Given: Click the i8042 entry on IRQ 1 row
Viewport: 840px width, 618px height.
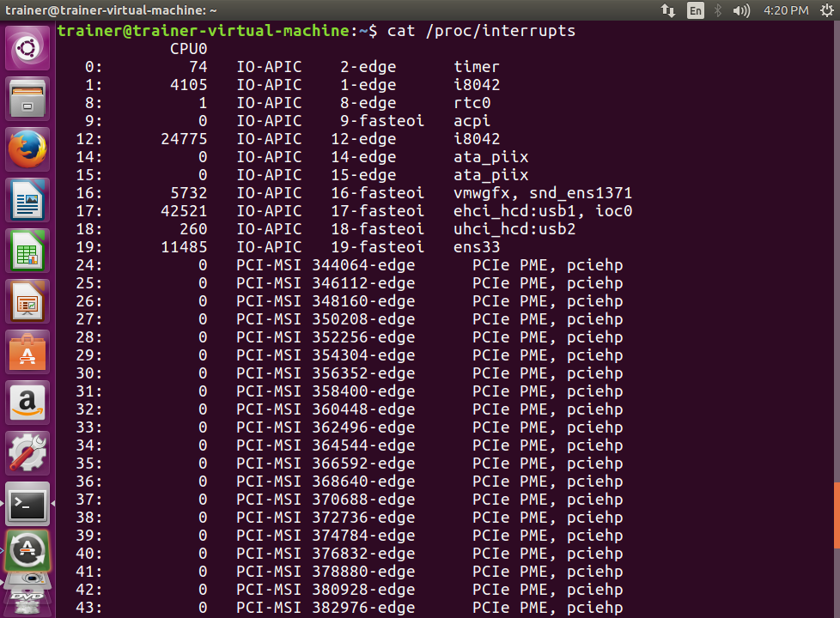Looking at the screenshot, I should coord(476,85).
